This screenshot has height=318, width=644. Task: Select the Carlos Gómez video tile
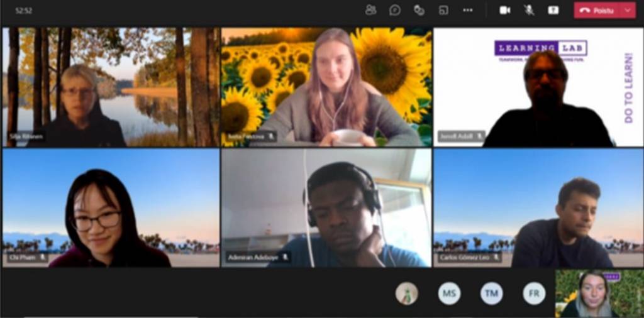(538, 207)
